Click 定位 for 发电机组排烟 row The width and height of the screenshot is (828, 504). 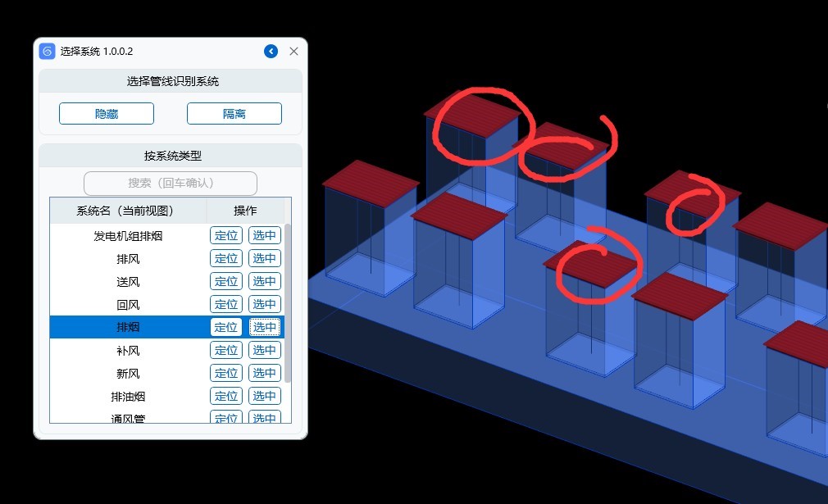pos(225,236)
